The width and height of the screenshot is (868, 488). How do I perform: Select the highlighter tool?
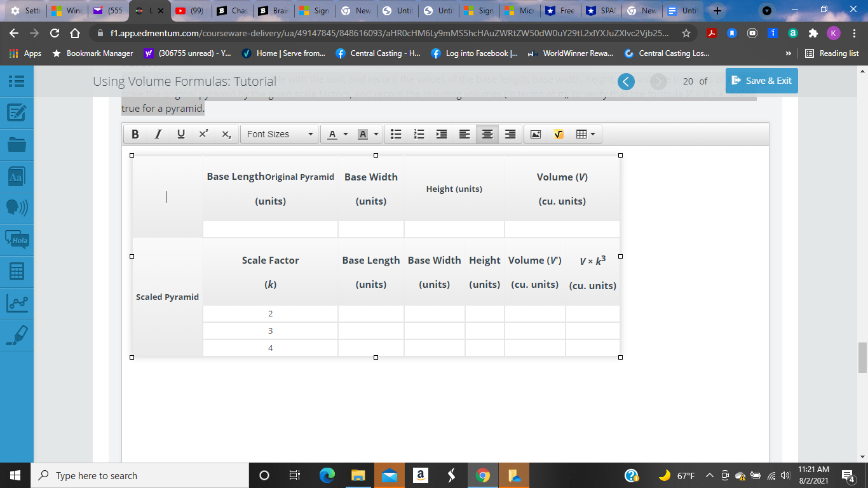[x=17, y=335]
